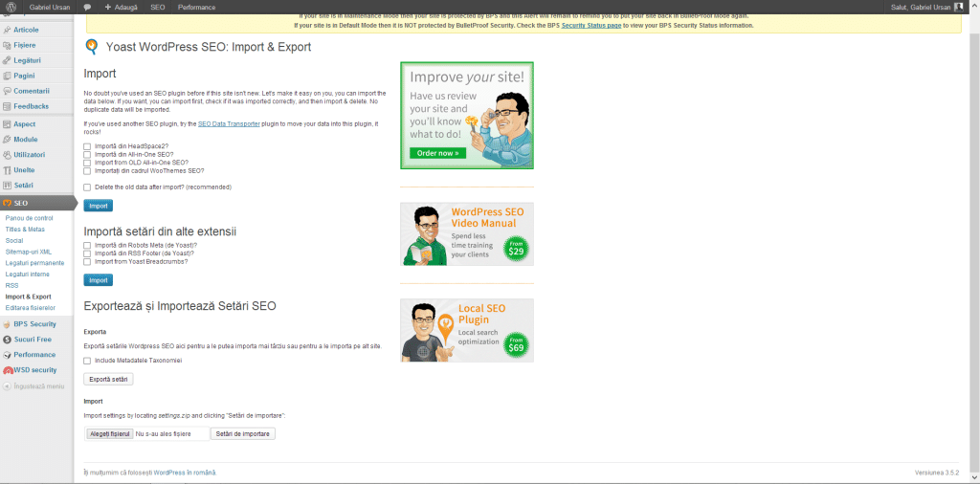Open Module plugins icon in sidebar
Screen dimensions: 980x484
pyautogui.click(x=8, y=140)
